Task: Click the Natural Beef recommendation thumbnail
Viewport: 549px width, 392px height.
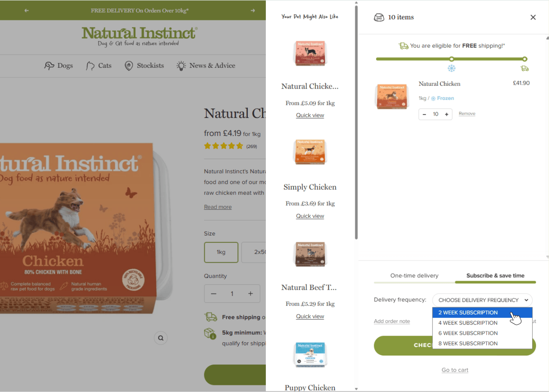Action: pyautogui.click(x=310, y=254)
